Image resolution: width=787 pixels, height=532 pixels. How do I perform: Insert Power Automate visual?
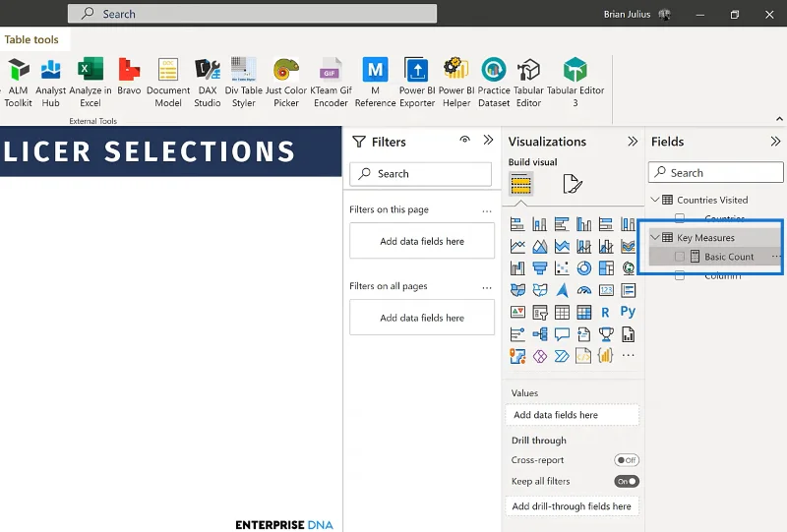point(562,356)
